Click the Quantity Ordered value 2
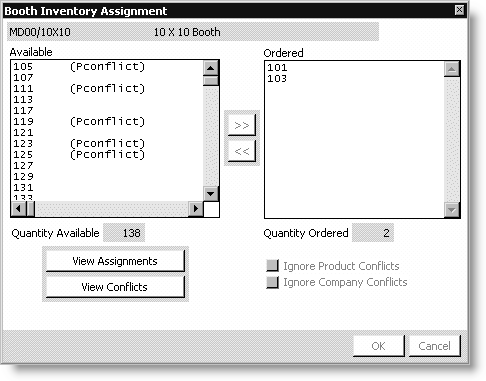The image size is (486, 381). click(x=373, y=233)
